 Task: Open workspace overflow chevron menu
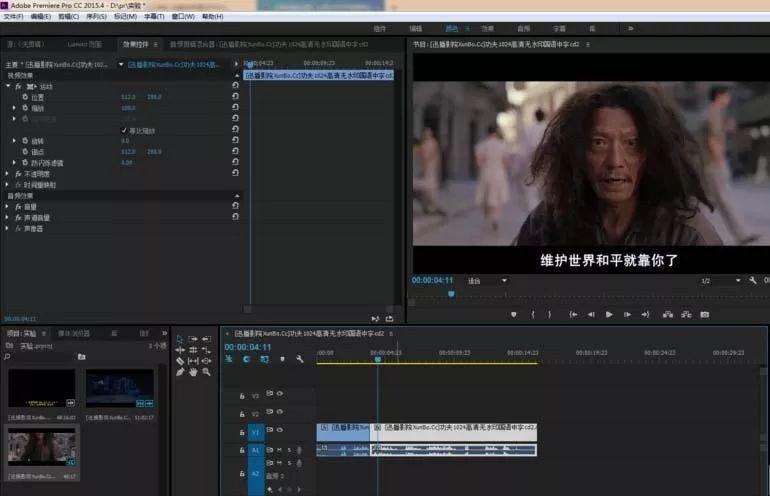[631, 28]
